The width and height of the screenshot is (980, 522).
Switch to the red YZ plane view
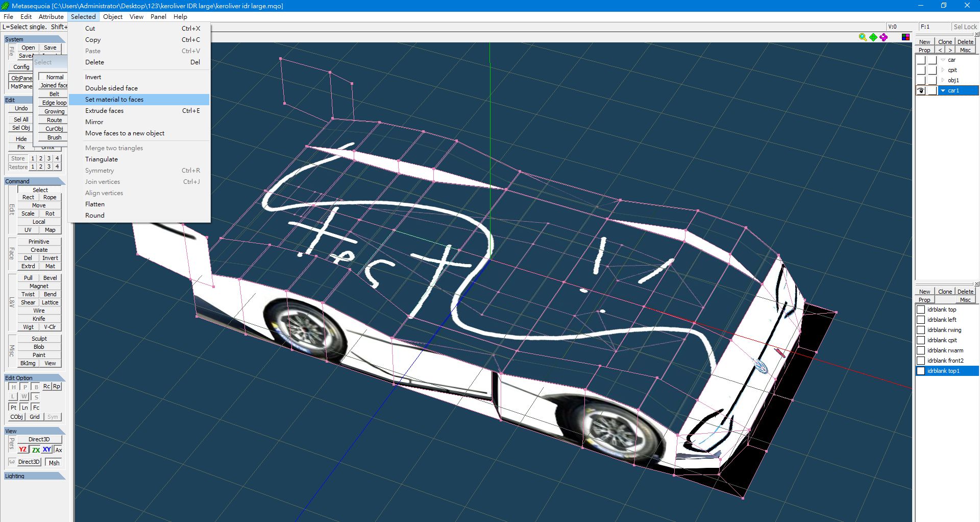(23, 449)
